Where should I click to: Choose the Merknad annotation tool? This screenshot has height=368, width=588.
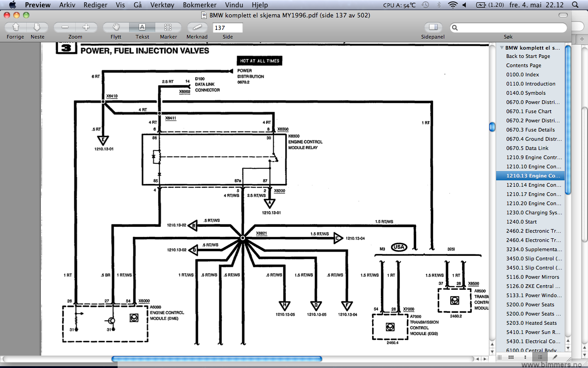(197, 27)
